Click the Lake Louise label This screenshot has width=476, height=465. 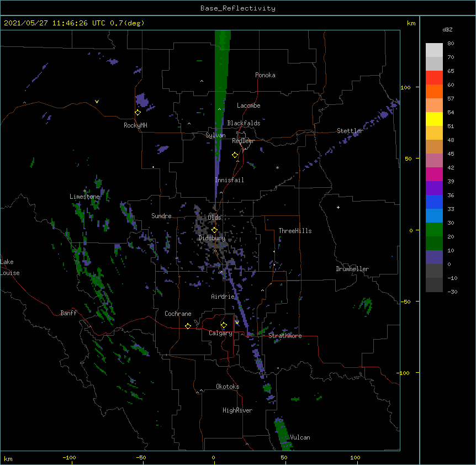pos(10,267)
